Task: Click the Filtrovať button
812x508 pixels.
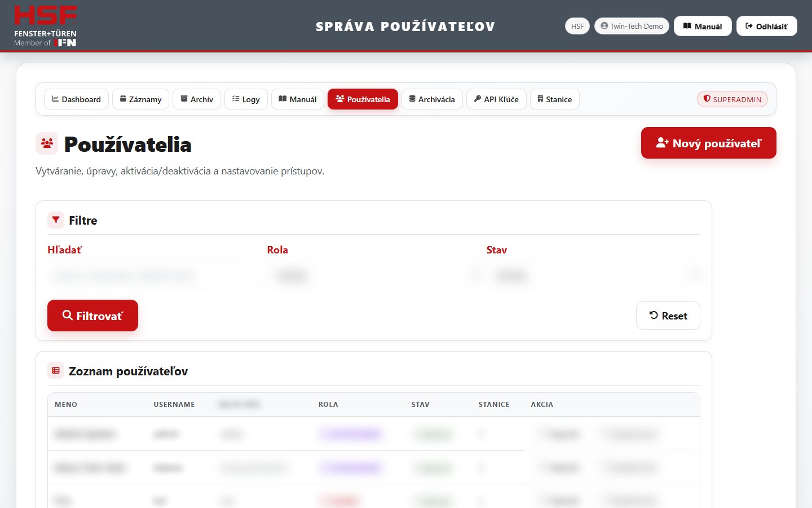Action: click(x=92, y=316)
